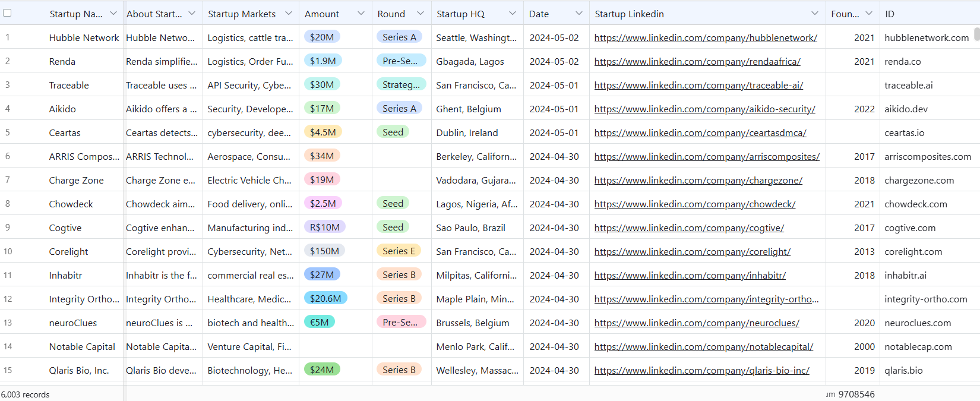Open the Traceable LinkedIn company link
This screenshot has width=980, height=401.
pos(698,85)
